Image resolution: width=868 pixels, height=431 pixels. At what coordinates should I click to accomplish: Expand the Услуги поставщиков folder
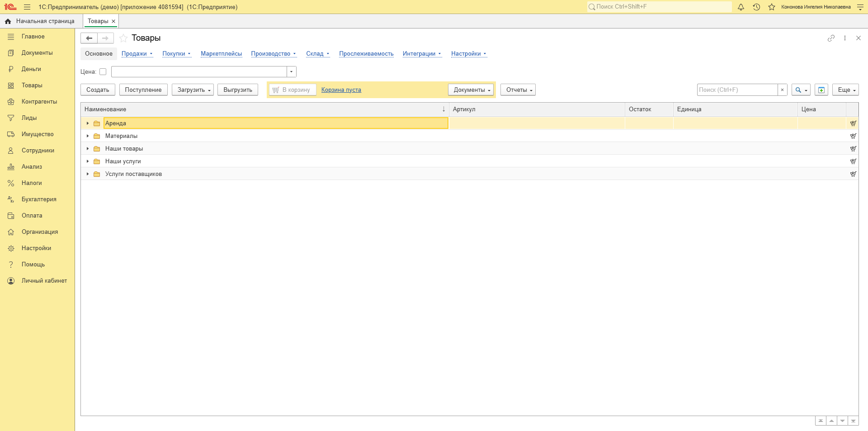click(x=88, y=174)
